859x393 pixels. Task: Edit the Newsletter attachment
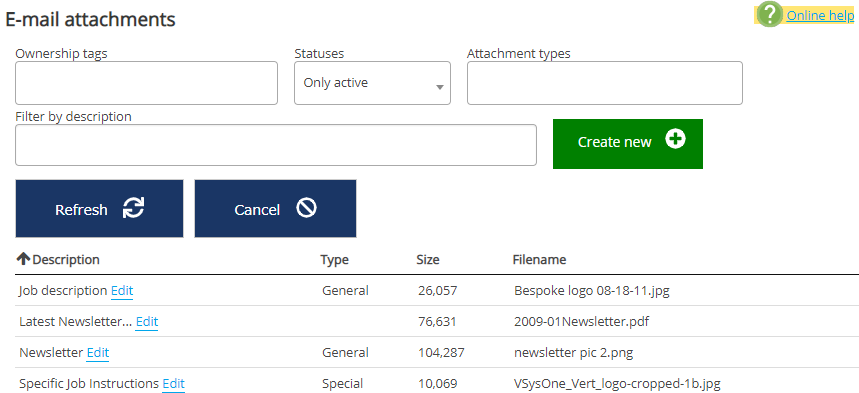[x=98, y=352]
